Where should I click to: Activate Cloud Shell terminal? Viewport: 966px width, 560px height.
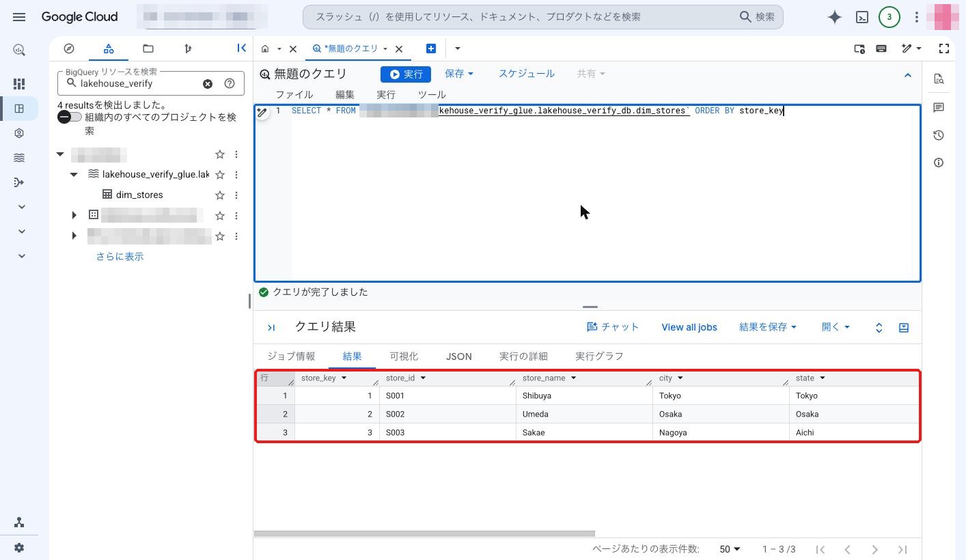pos(862,17)
